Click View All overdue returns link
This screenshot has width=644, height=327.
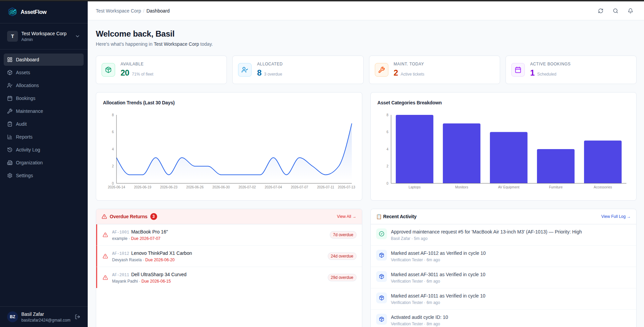pos(346,217)
